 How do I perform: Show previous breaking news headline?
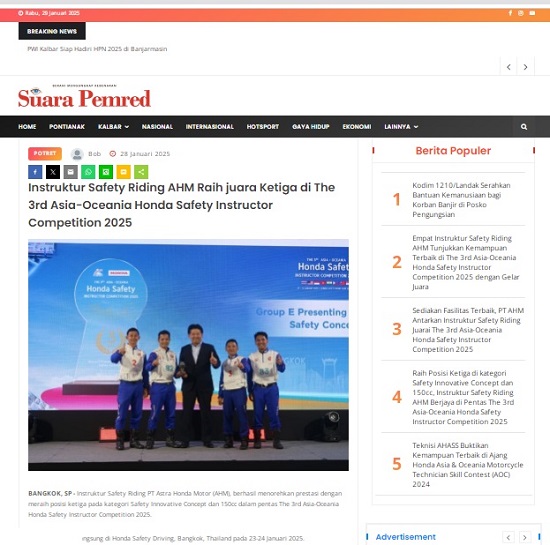point(509,67)
